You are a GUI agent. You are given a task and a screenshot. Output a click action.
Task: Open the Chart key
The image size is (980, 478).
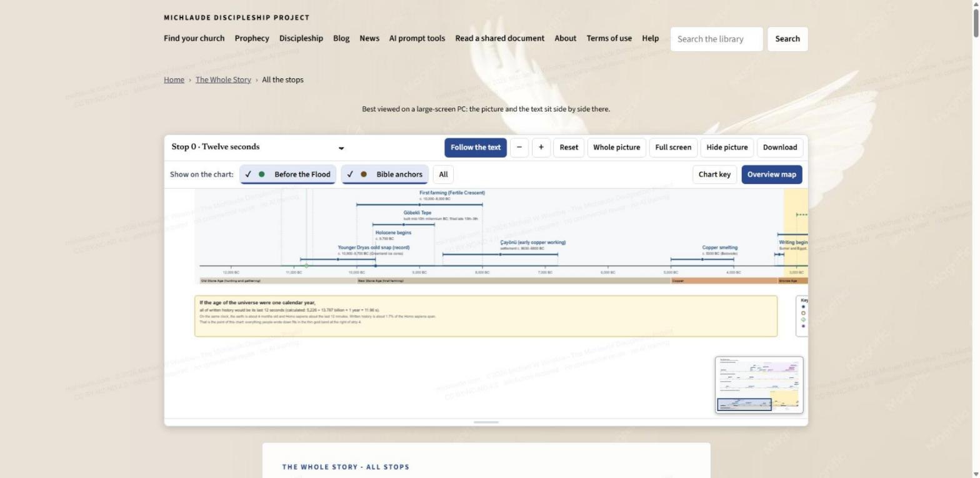714,175
